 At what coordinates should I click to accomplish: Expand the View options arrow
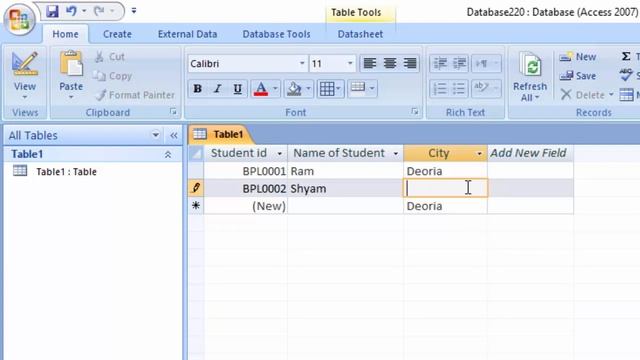24,97
